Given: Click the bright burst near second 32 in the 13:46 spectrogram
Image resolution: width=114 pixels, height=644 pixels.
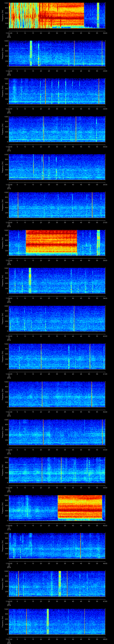Looking at the screenshot, I should 60,584.
